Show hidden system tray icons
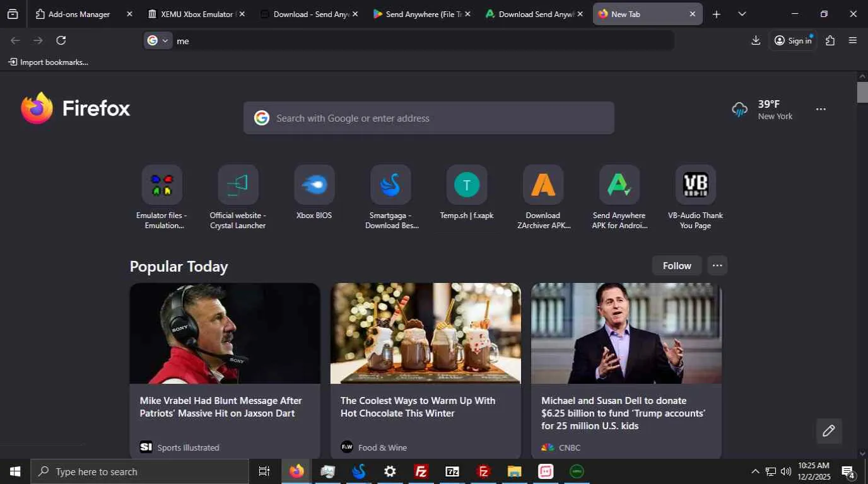Viewport: 868px width, 484px height. 755,471
